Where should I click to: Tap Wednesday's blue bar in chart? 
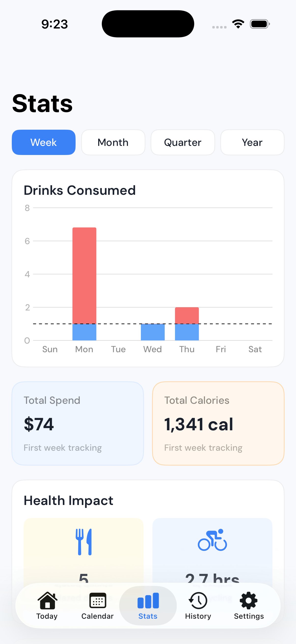point(153,332)
